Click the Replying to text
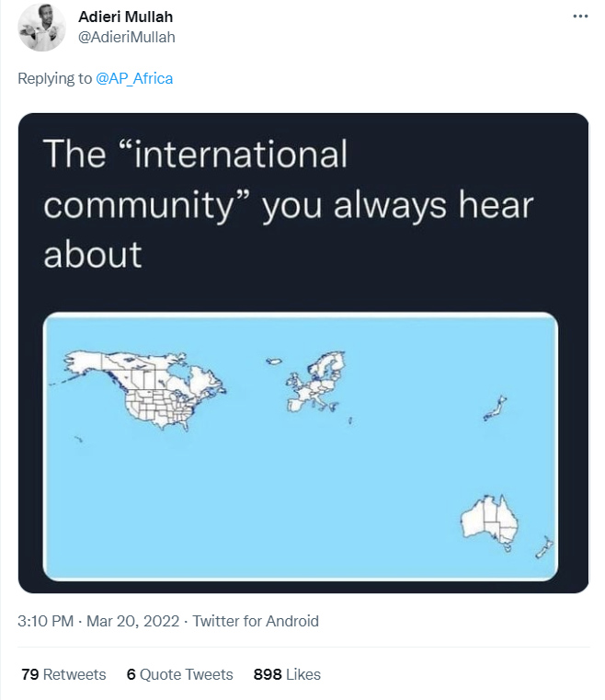605x700 pixels. (x=54, y=78)
